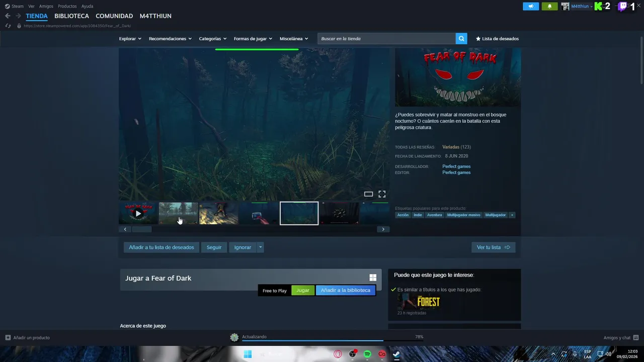The width and height of the screenshot is (644, 362).
Task: Reload the store page
Action: pyautogui.click(x=8, y=26)
